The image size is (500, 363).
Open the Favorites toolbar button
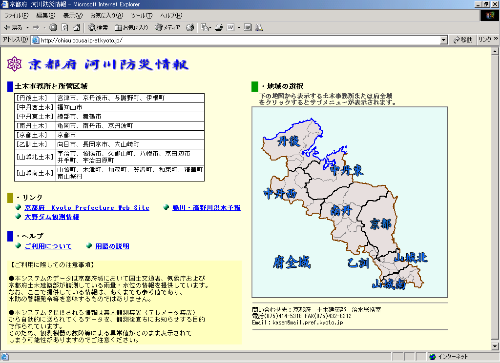(131, 28)
